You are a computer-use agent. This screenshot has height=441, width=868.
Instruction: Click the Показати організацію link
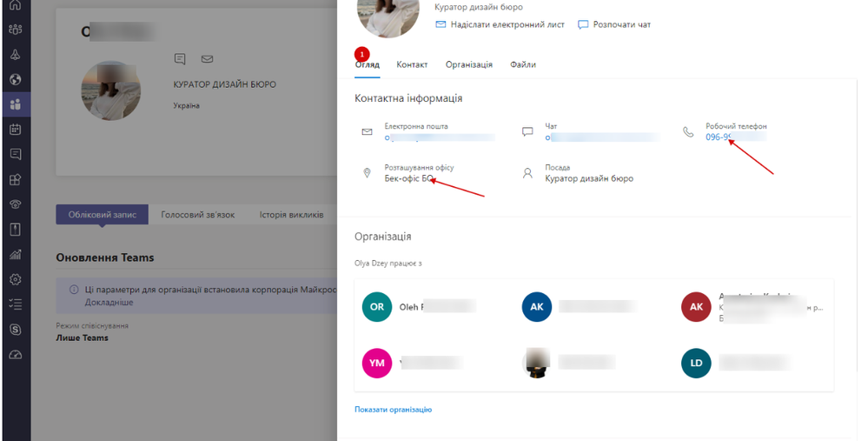coord(393,410)
